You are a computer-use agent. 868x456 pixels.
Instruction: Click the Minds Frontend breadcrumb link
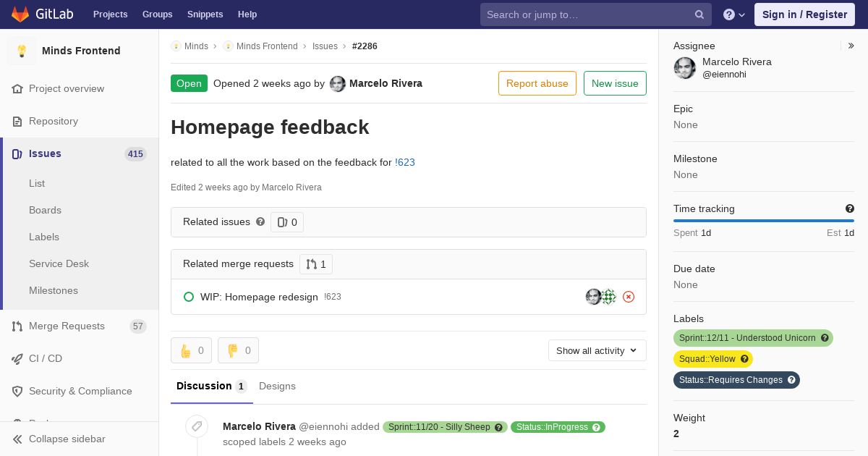[267, 46]
